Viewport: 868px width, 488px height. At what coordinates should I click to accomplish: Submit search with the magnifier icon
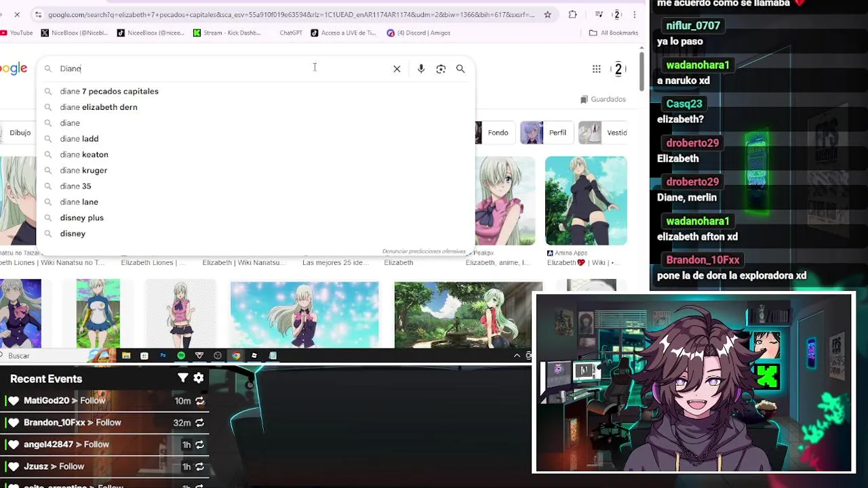[460, 68]
